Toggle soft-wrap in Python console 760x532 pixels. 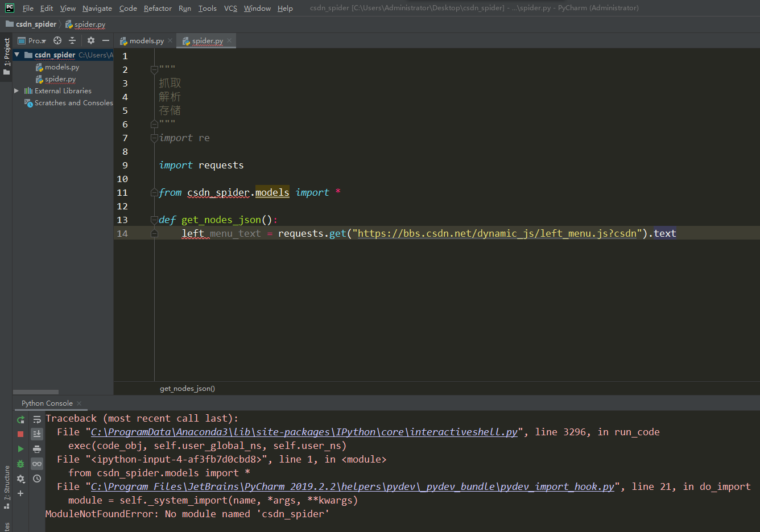[x=37, y=420]
